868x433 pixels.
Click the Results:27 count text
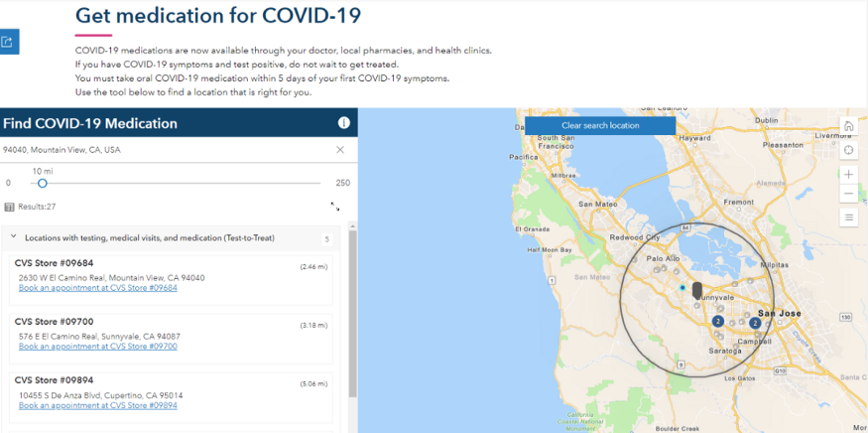click(37, 207)
